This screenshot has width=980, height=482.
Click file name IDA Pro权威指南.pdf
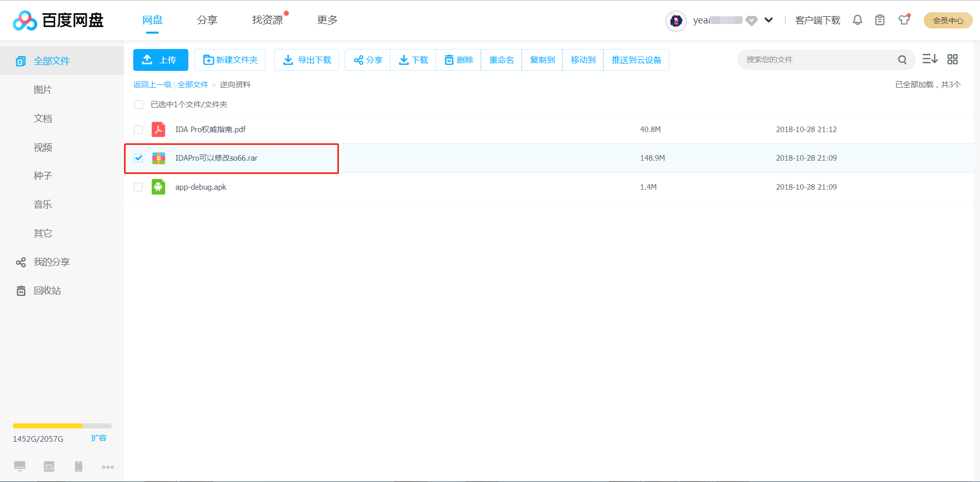coord(210,130)
